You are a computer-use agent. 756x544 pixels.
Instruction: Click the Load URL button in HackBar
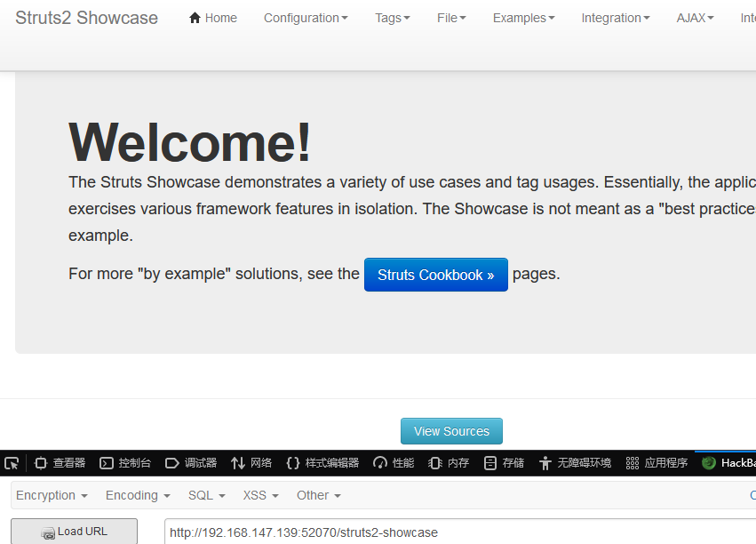(75, 532)
